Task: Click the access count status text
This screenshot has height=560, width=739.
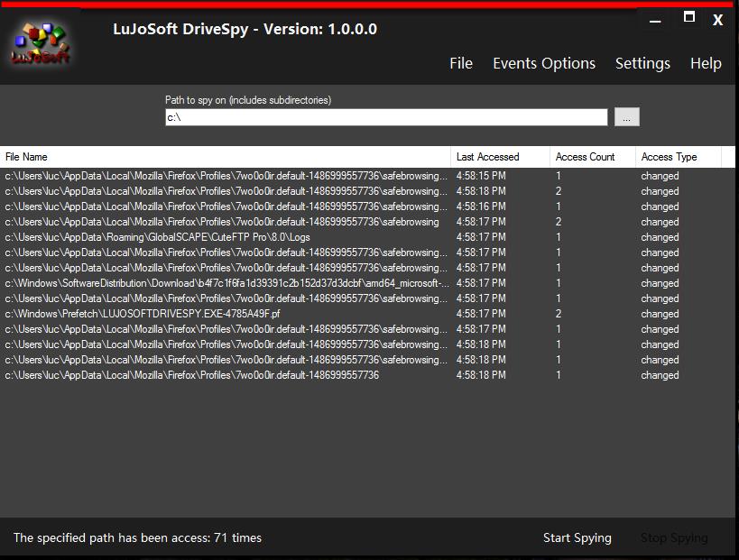Action: tap(137, 537)
